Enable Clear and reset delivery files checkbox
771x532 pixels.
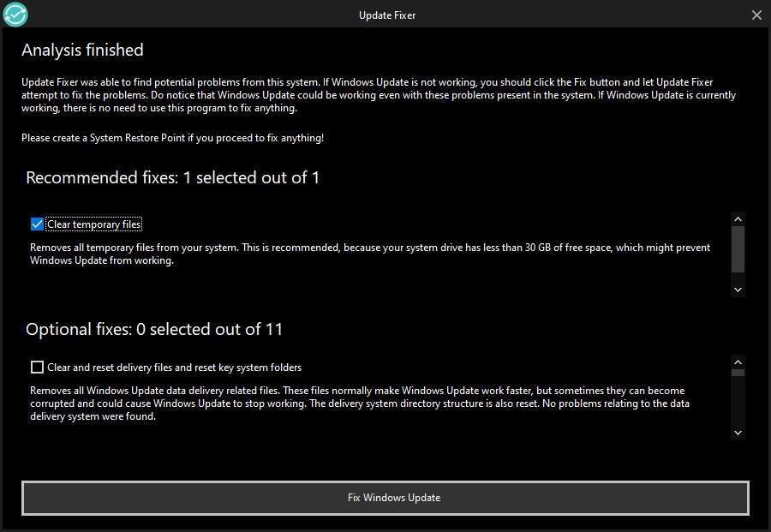[37, 368]
